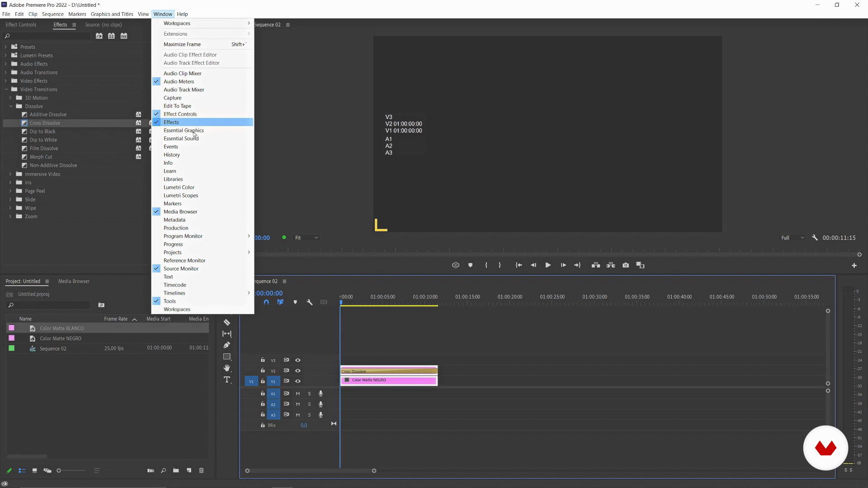Click the Lift button
Screen dimensions: 868x488
(x=596, y=265)
